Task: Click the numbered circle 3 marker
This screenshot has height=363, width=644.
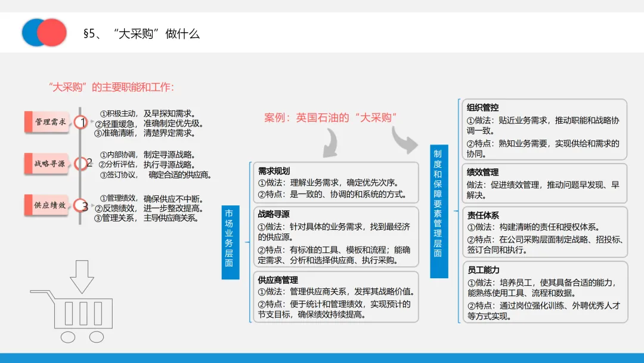Action: tap(81, 205)
